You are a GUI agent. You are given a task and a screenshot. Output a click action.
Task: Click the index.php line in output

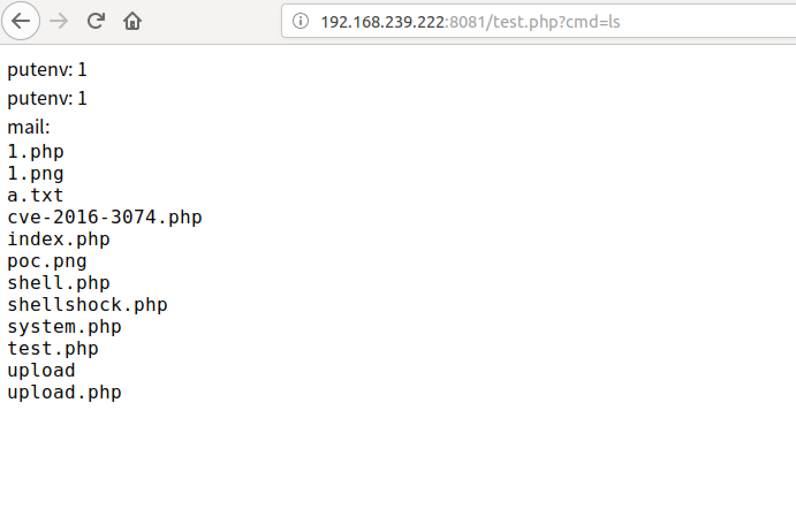(x=59, y=239)
